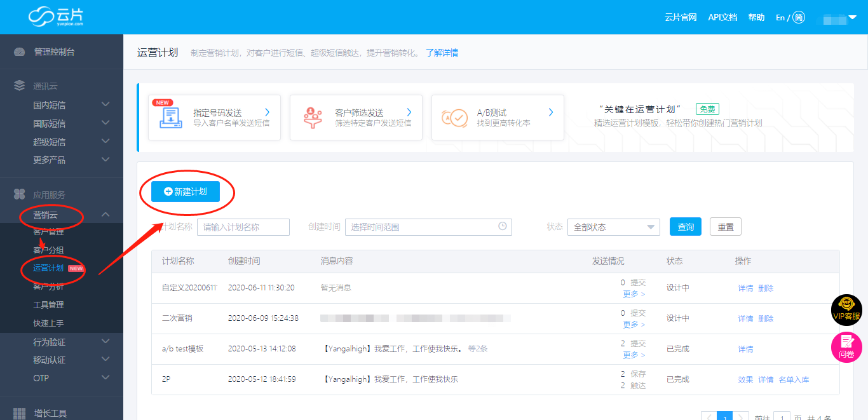The width and height of the screenshot is (868, 420).
Task: Open 客户筛选发送 card arrow
Action: [x=409, y=112]
